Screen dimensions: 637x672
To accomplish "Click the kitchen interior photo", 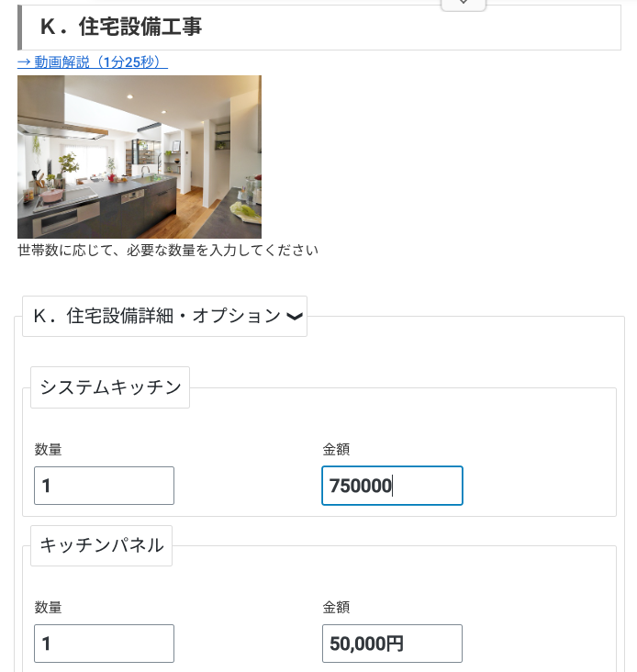I will 140,157.
